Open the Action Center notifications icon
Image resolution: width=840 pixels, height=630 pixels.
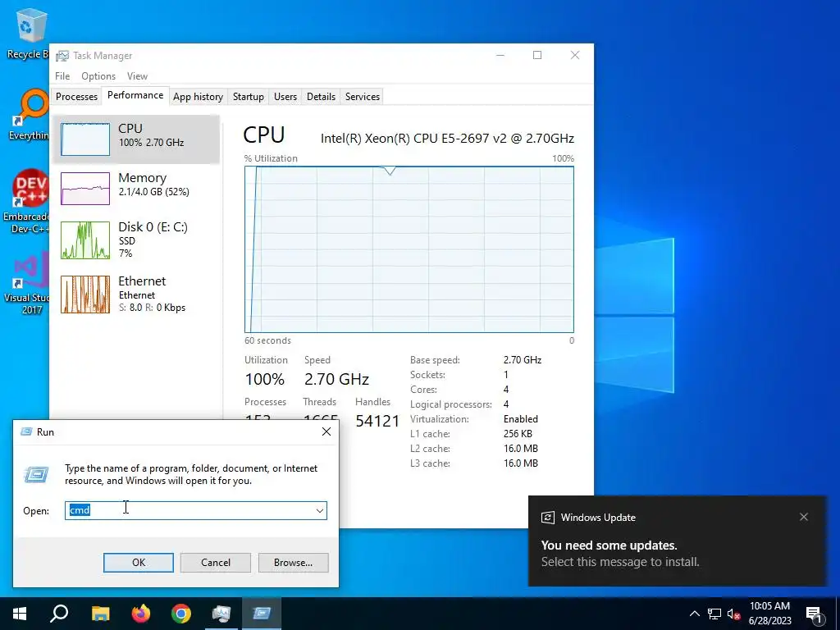(x=815, y=615)
